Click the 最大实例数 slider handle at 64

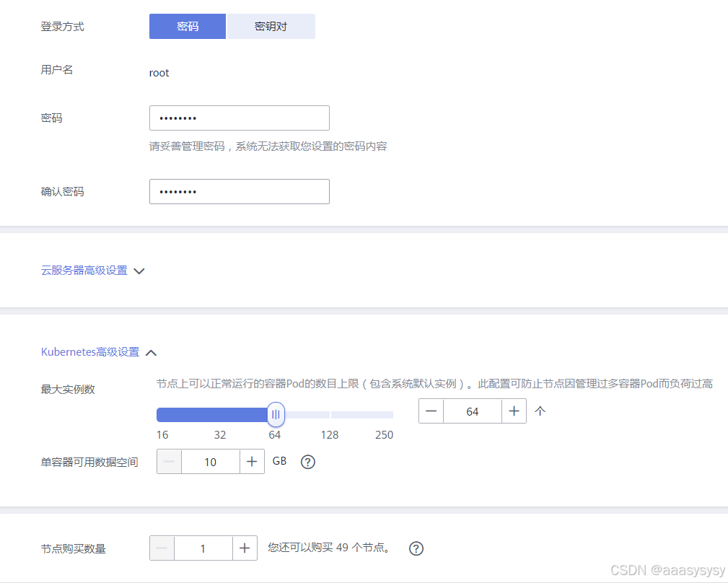pyautogui.click(x=275, y=415)
